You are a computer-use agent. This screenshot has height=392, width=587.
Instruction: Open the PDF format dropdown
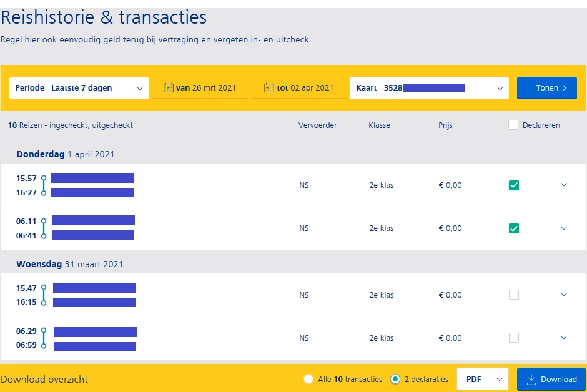[483, 379]
